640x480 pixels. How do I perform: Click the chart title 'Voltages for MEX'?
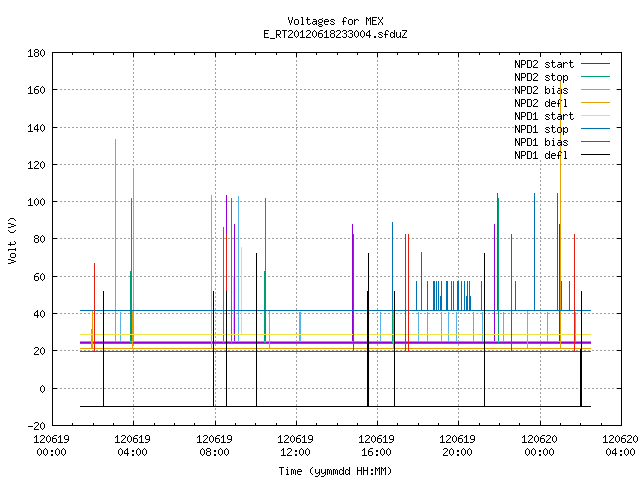tap(335, 21)
